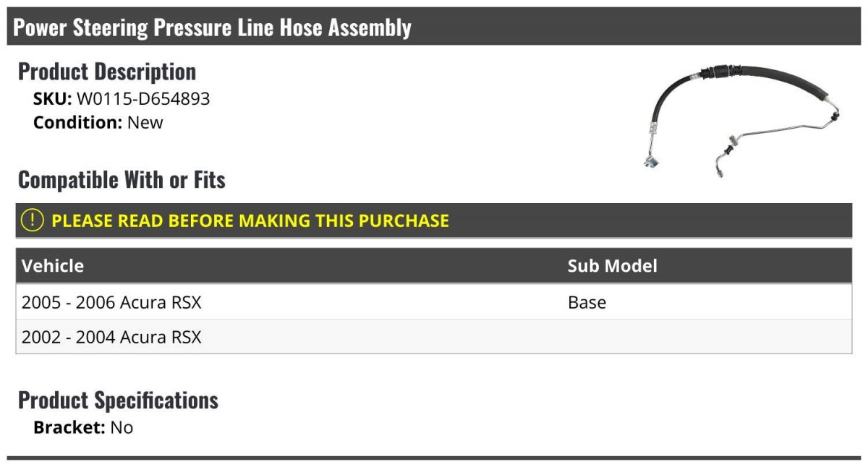Click the Product Specifications heading
The image size is (868, 467).
(x=118, y=400)
